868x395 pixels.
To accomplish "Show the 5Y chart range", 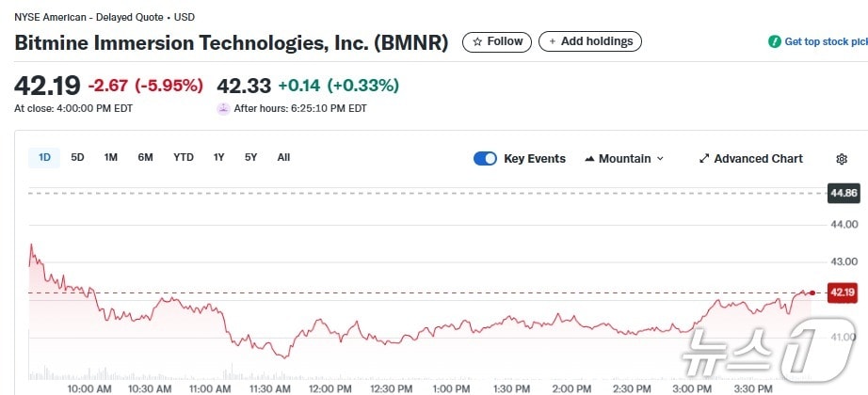I will click(250, 158).
